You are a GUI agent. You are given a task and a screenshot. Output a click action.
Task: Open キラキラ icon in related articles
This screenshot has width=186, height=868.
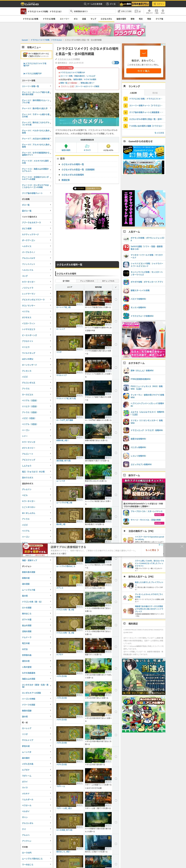87,146
